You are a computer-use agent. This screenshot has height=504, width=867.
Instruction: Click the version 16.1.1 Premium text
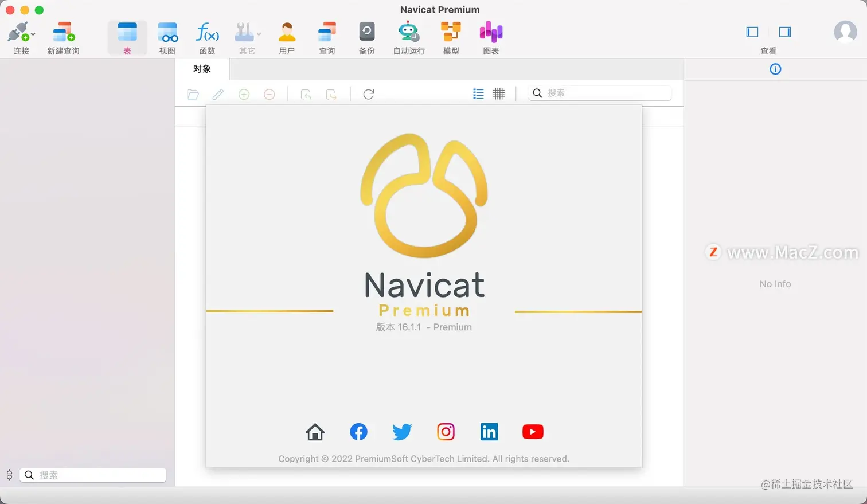click(x=424, y=327)
